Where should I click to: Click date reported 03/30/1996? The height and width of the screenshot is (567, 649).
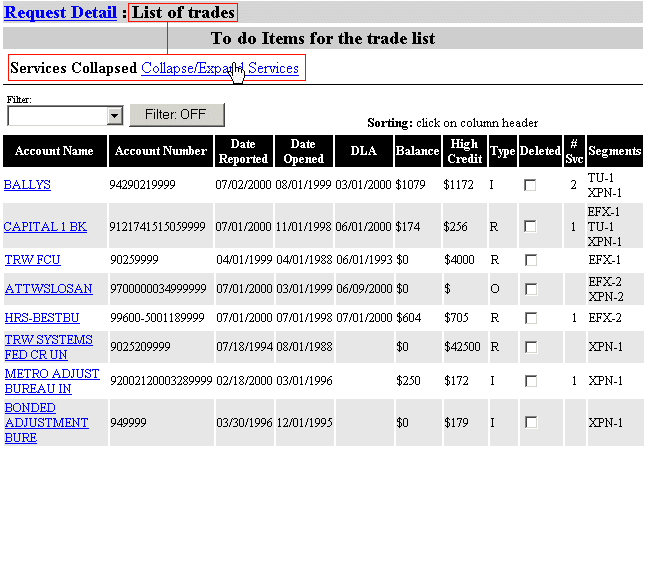244,423
